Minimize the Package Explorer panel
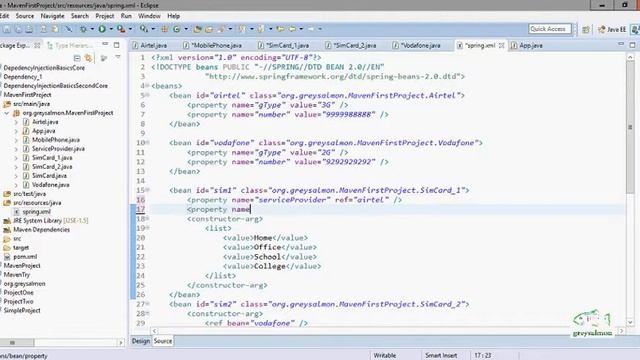Image resolution: width=640 pixels, height=360 pixels. (105, 44)
